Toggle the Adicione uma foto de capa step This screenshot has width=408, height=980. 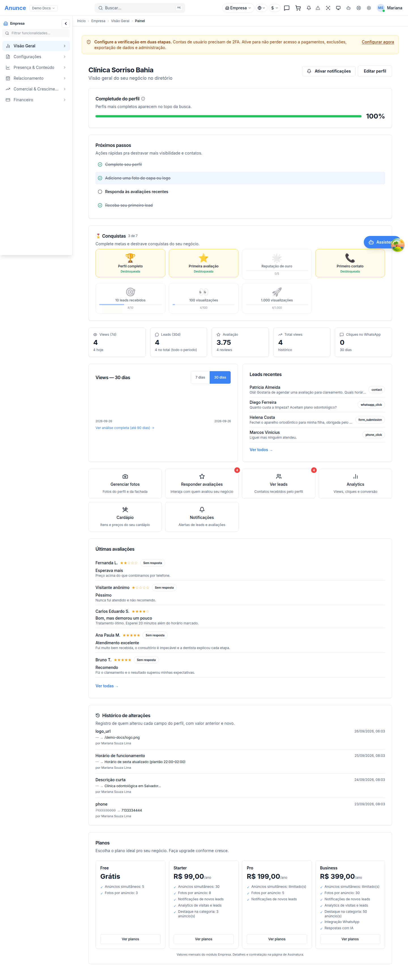(100, 178)
